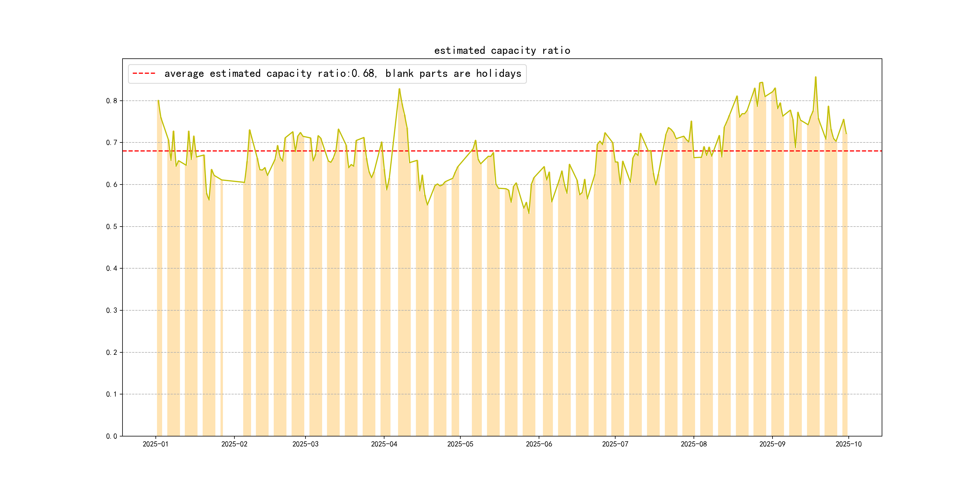980x490 pixels.
Task: Click the 0.5 y-axis tick label
Action: pos(112,227)
